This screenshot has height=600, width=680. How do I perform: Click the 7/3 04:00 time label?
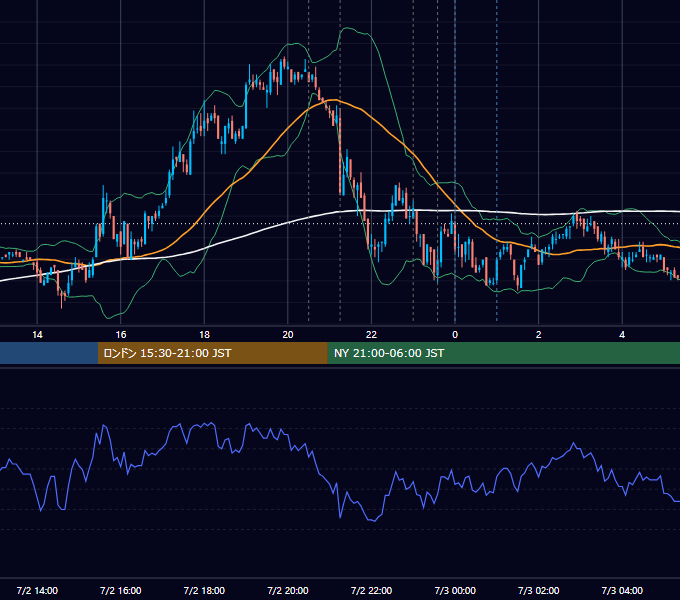pyautogui.click(x=622, y=591)
